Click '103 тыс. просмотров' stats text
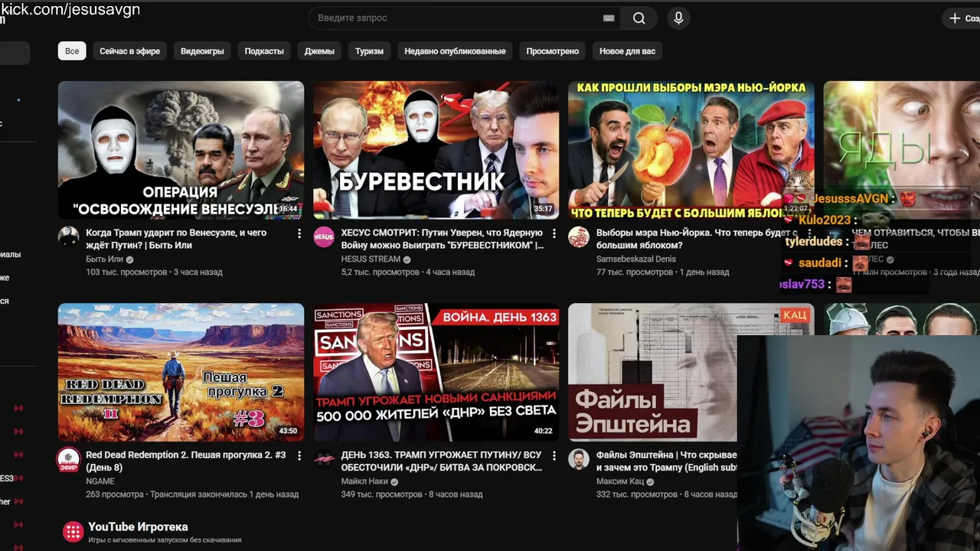Screen dimensions: 980x551 pyautogui.click(x=126, y=272)
